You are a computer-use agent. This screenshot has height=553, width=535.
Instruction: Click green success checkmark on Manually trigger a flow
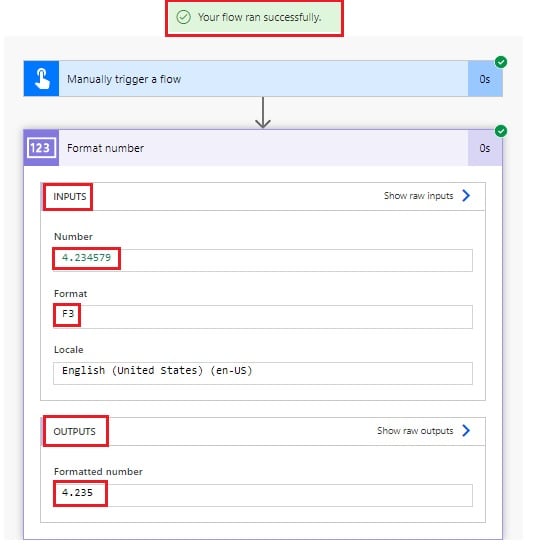tap(501, 62)
